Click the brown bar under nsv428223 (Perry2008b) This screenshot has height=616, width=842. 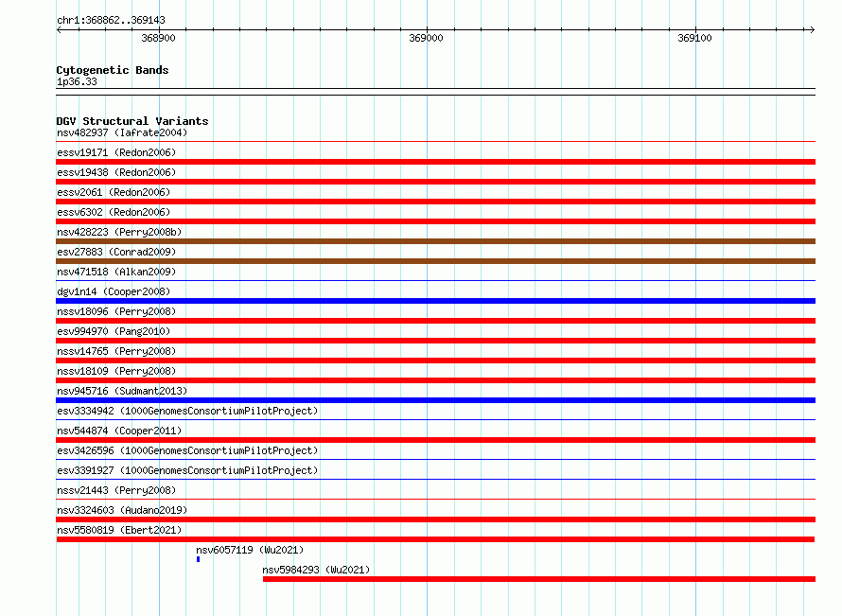click(x=435, y=241)
